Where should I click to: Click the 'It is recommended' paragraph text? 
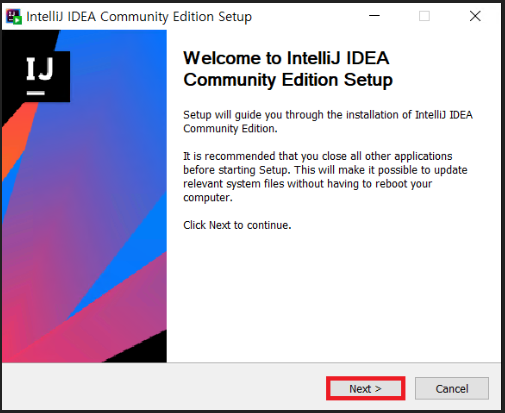[x=325, y=177]
